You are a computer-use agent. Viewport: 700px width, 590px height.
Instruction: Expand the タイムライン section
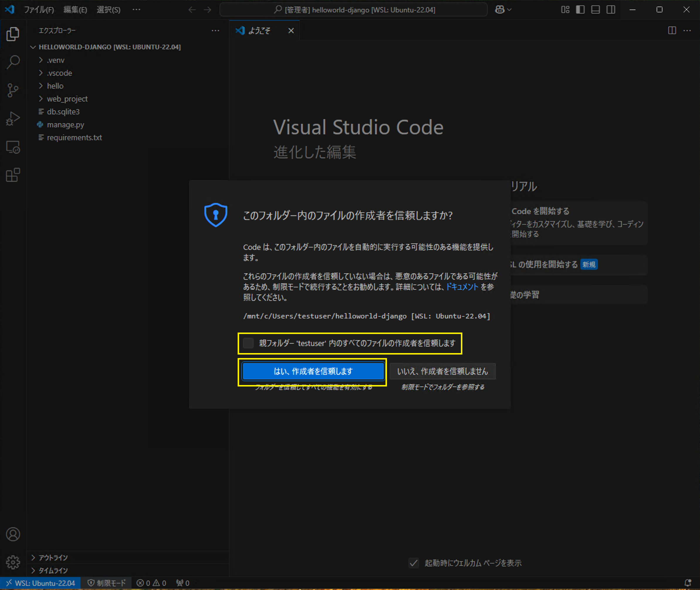pyautogui.click(x=128, y=570)
